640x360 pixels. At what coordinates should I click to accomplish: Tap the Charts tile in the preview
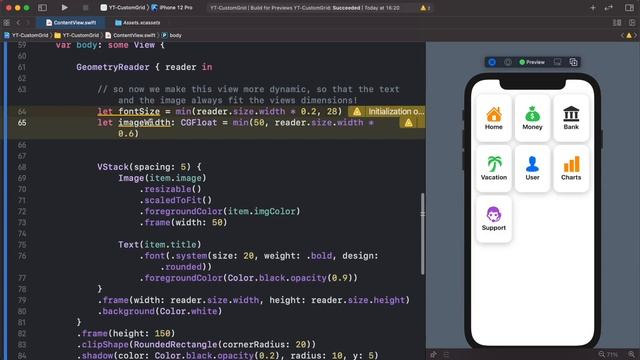(x=571, y=169)
